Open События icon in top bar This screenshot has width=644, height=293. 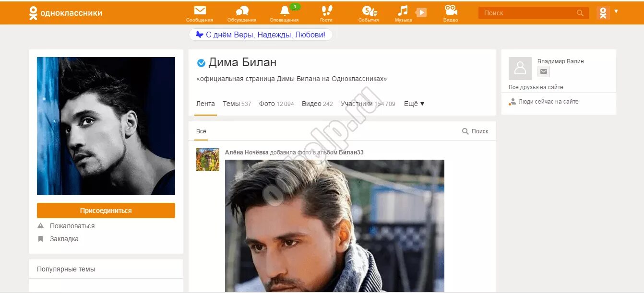pos(369,11)
